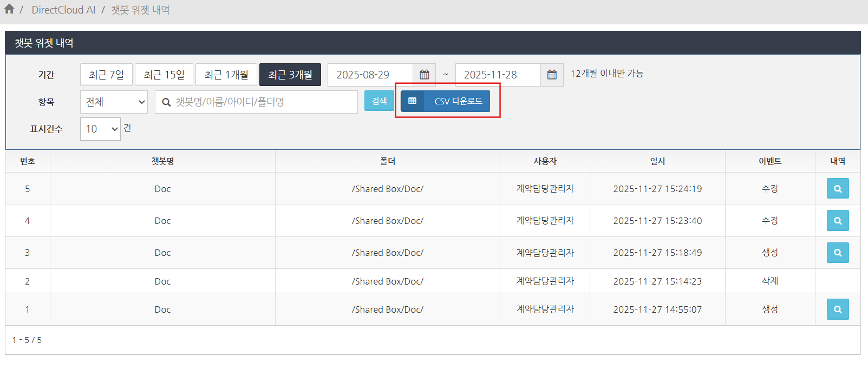Click the end date field 2025-11-28
868x376 pixels.
click(x=498, y=75)
